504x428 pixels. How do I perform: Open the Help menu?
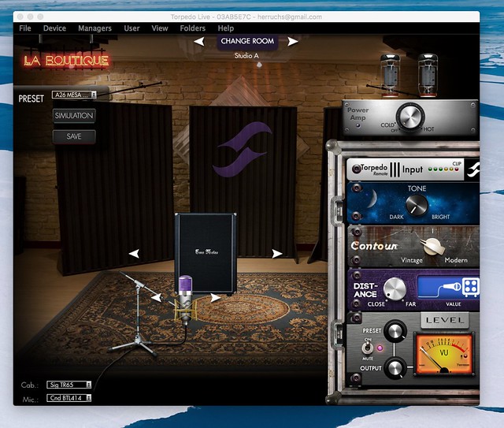click(x=226, y=28)
